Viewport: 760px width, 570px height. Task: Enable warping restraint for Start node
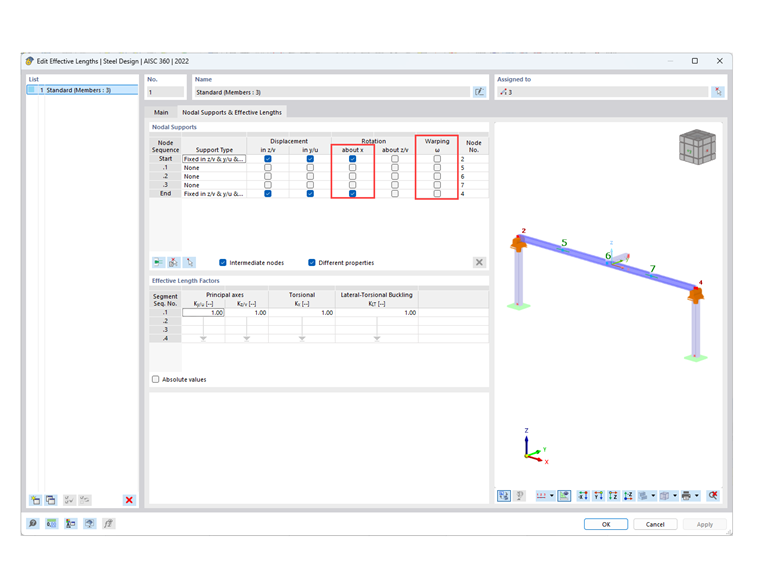[437, 158]
